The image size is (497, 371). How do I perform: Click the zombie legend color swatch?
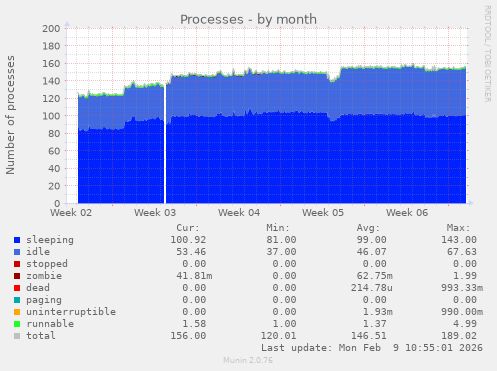(x=17, y=276)
